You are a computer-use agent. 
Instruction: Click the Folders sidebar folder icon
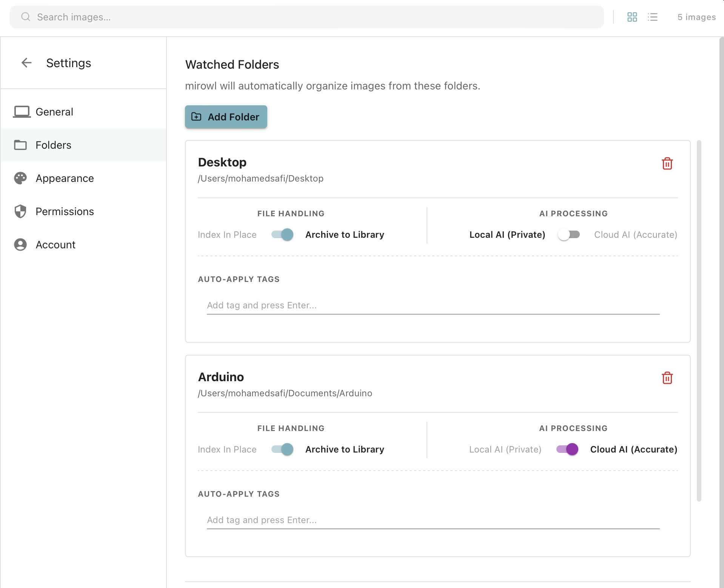click(20, 145)
